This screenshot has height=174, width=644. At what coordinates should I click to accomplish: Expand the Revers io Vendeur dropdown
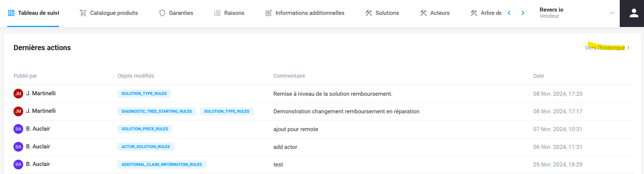pyautogui.click(x=612, y=13)
